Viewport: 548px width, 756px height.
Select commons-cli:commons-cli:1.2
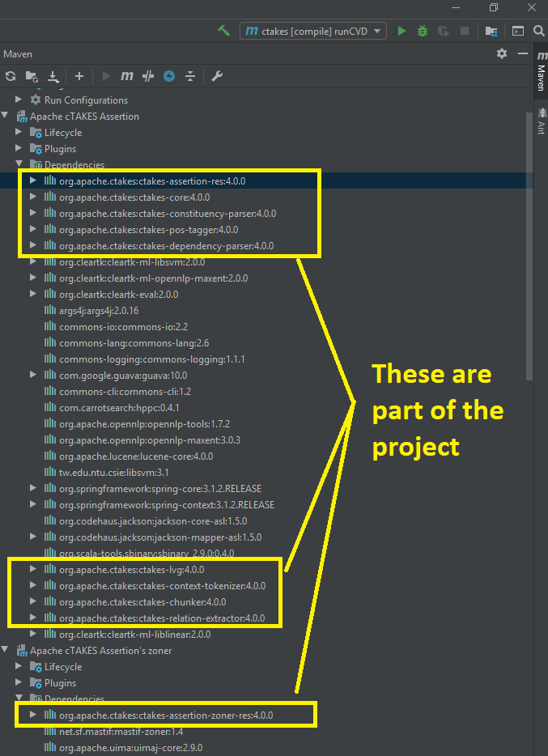(125, 392)
